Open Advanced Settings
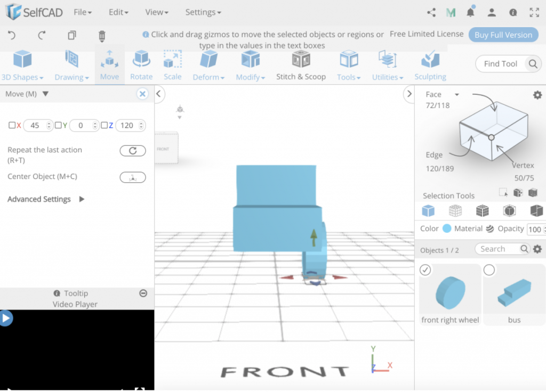The width and height of the screenshot is (546, 392). click(39, 199)
